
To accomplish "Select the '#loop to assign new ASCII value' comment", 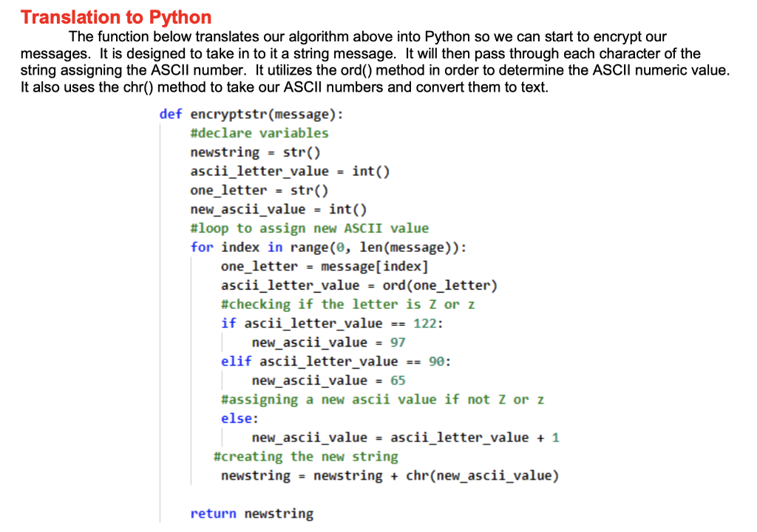I will coord(309,228).
